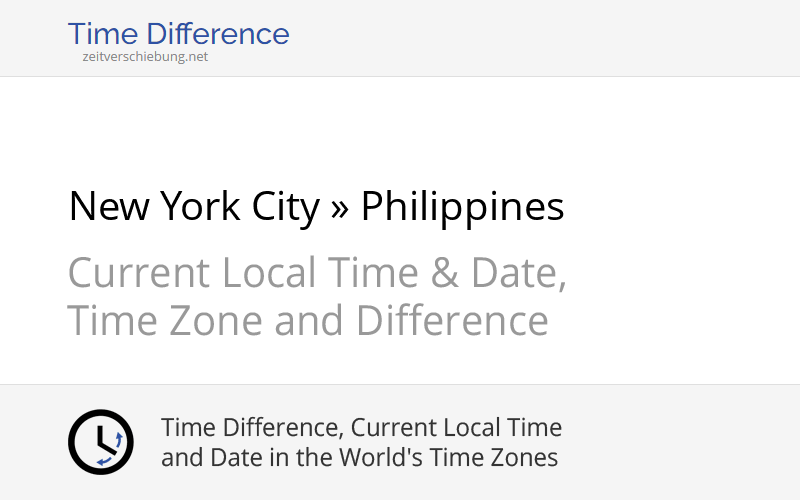
Task: Select "Philippines" in the heading
Action: [462, 207]
